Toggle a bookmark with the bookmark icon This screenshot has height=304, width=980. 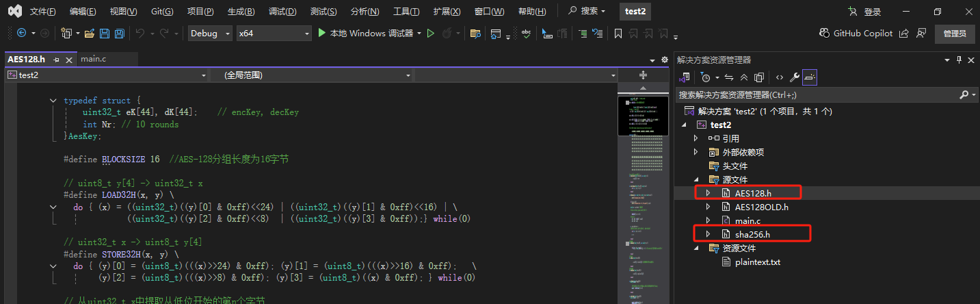(618, 33)
